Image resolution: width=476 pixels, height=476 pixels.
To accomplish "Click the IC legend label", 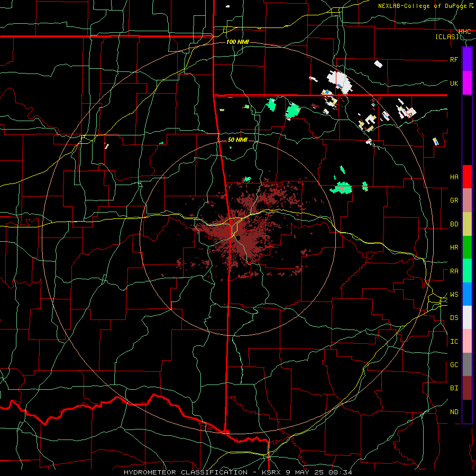I will 454,342.
